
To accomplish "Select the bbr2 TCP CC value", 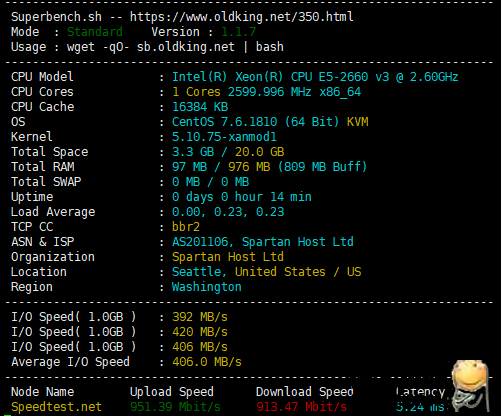I will (186, 227).
